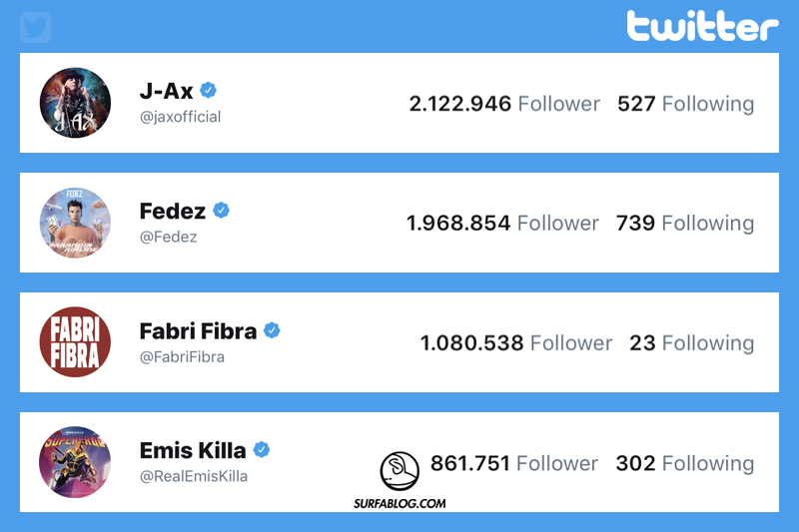Viewport: 799px width, 532px height.
Task: Click the Surfablog round logo icon
Action: pyautogui.click(x=399, y=470)
